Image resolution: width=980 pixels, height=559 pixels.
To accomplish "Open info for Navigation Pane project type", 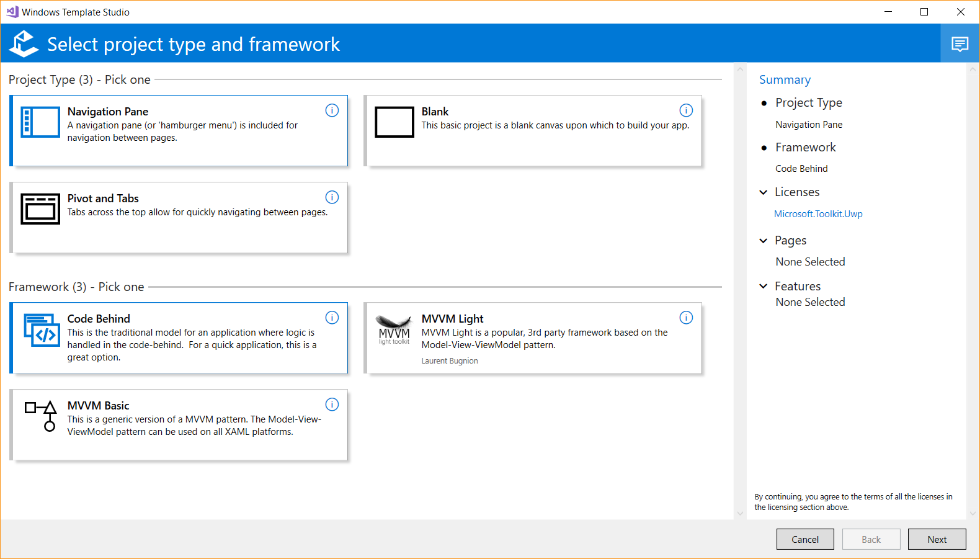I will pos(332,110).
